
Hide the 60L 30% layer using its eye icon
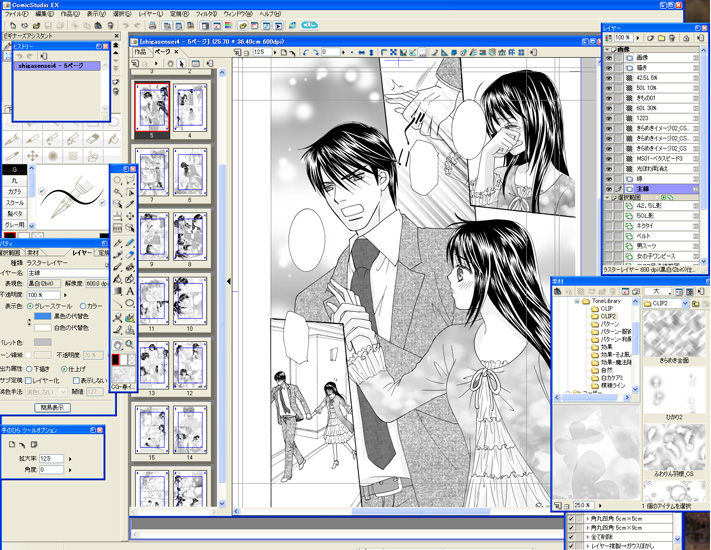609,108
